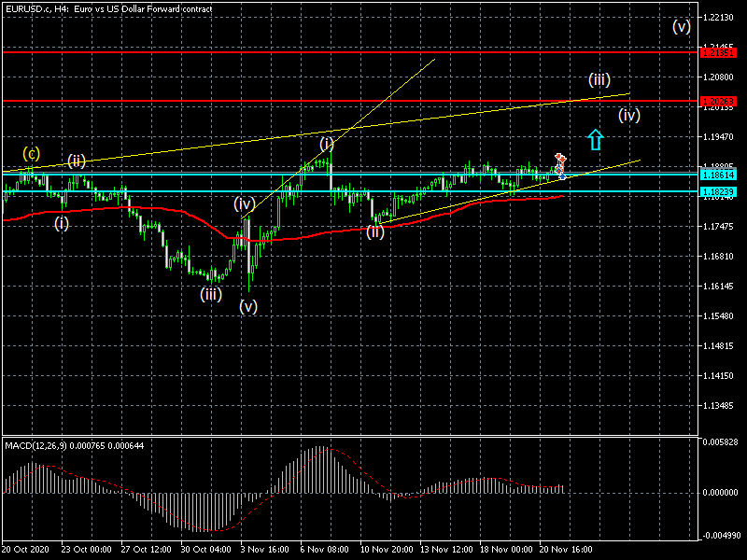Click the 1.22130 price scale value

click(x=720, y=18)
